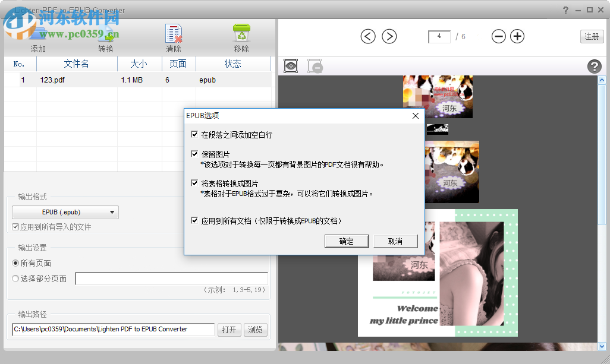The height and width of the screenshot is (364, 610).
Task: Select the 选择部分页面 radio button
Action: click(x=14, y=279)
